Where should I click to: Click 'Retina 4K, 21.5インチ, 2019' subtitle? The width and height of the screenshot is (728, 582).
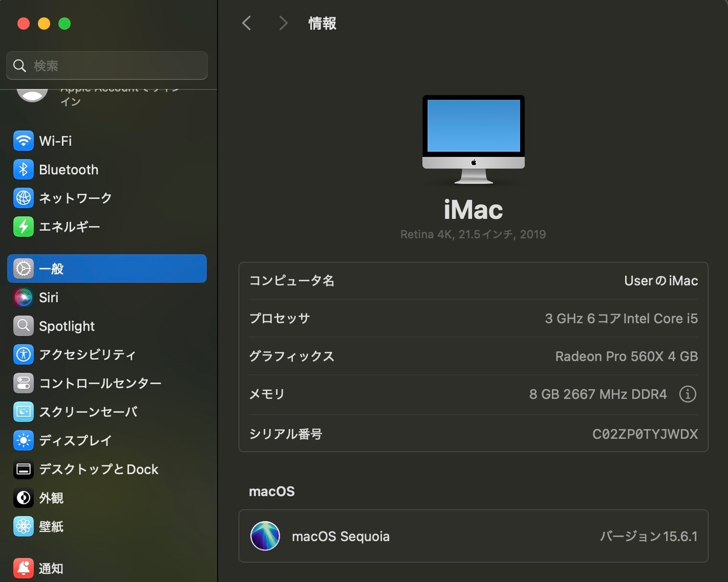pyautogui.click(x=473, y=234)
